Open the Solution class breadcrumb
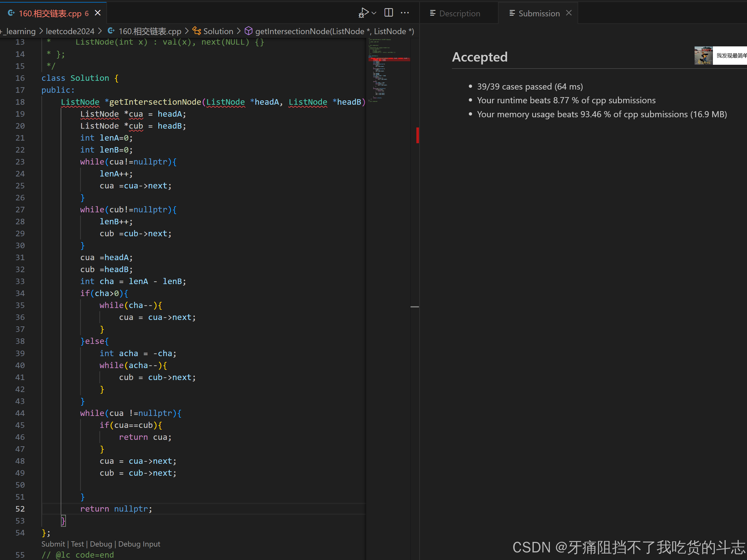This screenshot has width=747, height=560. coord(218,32)
